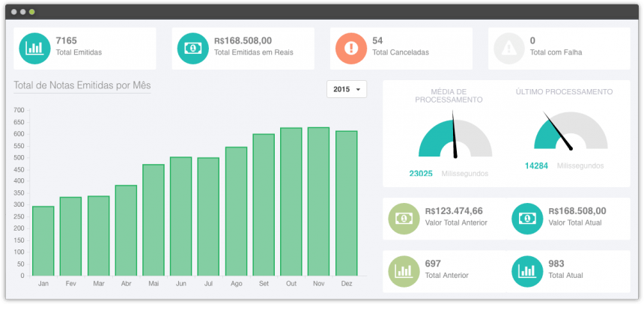Screen dimensions: 644x310
Task: Click the Total de Notas Emitidas por Mês heading
Action: [82, 85]
